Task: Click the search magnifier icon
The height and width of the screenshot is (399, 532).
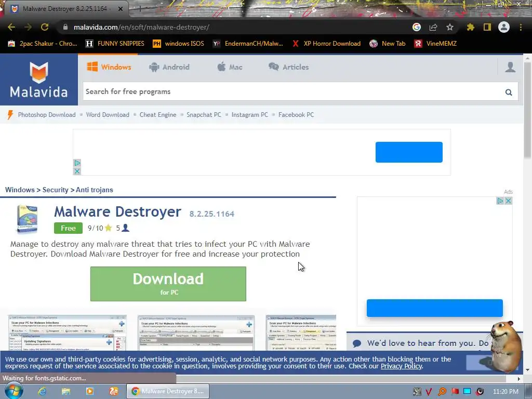Action: point(509,92)
